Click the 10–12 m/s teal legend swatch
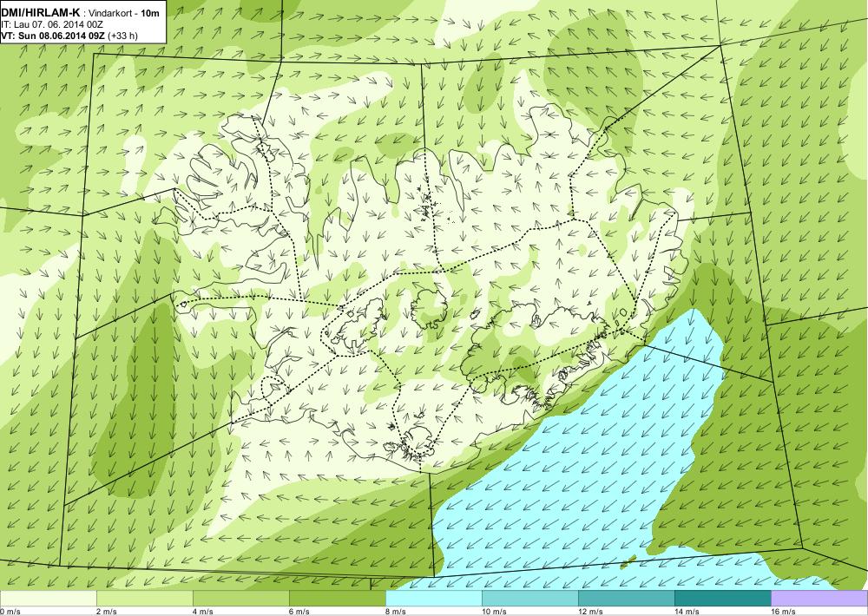The image size is (868, 616). [530, 599]
